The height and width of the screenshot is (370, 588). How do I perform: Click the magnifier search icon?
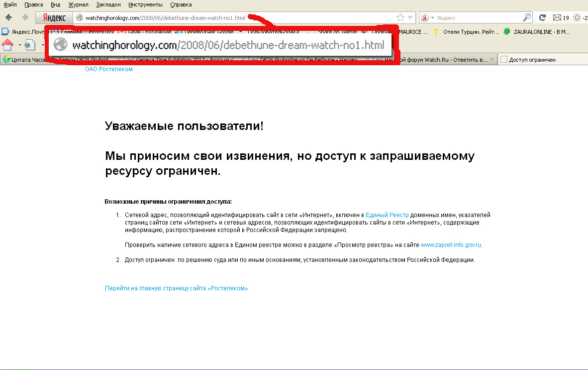(527, 17)
